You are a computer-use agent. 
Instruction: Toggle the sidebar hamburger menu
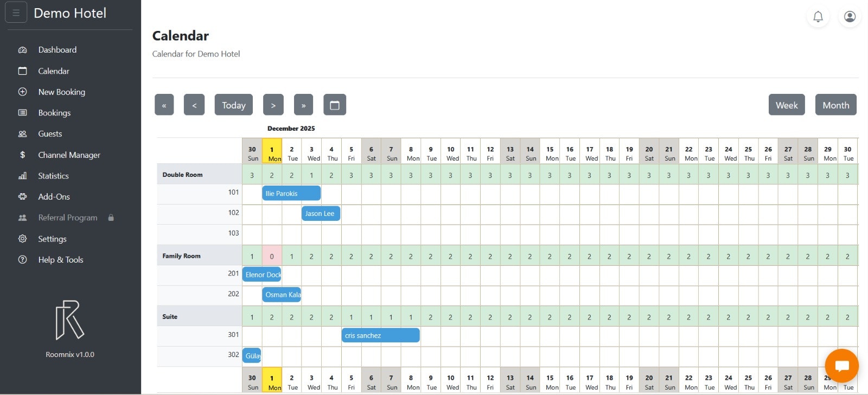click(x=16, y=11)
